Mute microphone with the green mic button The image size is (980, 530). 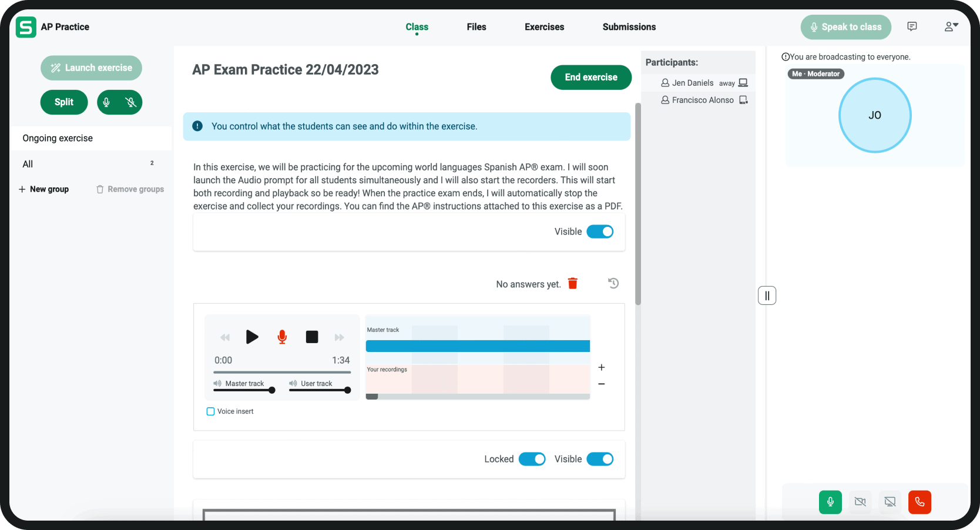pyautogui.click(x=830, y=502)
